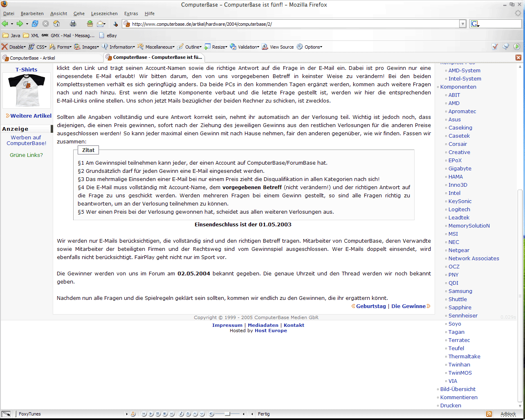Click the FoxyTunes volume slider
The height and width of the screenshot is (420, 525).
(228, 414)
